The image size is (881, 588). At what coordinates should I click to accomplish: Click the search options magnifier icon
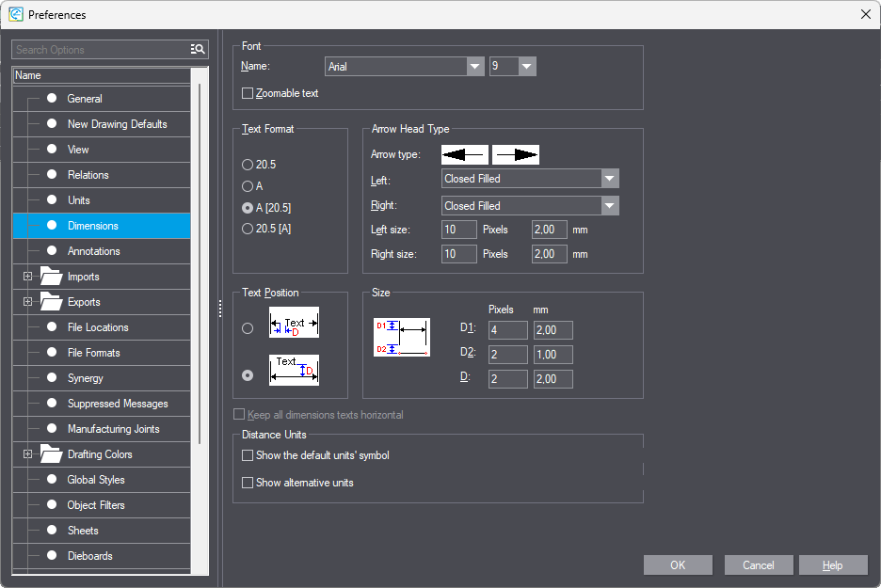click(198, 49)
